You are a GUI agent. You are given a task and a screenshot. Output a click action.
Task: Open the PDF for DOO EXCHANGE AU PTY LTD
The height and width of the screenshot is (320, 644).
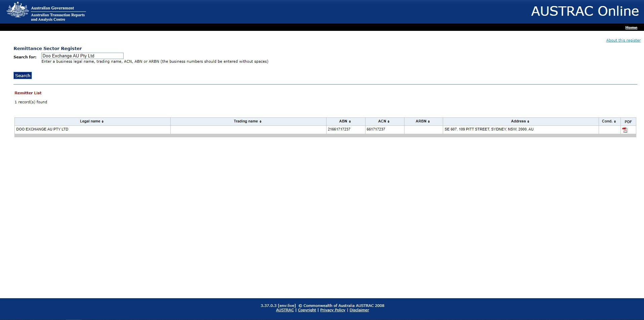[625, 129]
